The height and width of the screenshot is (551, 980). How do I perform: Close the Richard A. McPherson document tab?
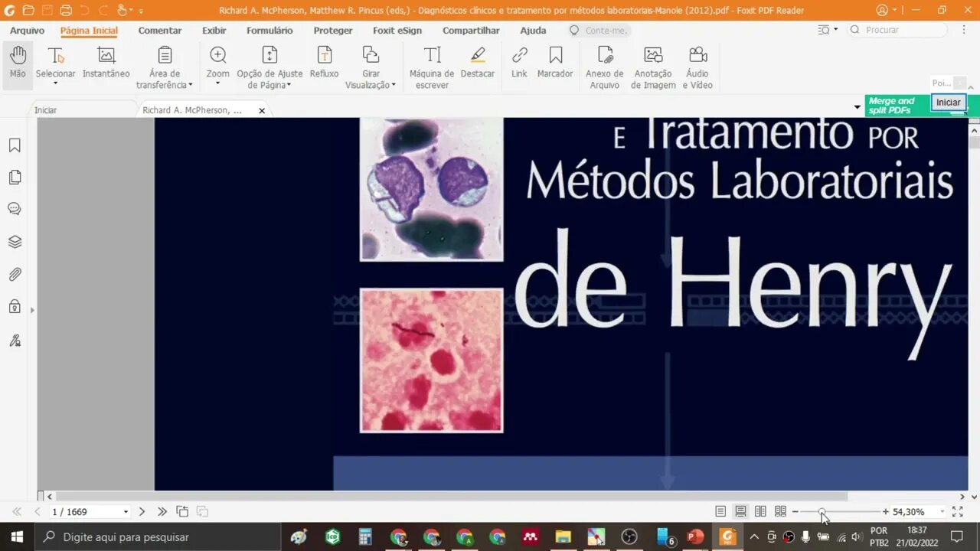(262, 111)
